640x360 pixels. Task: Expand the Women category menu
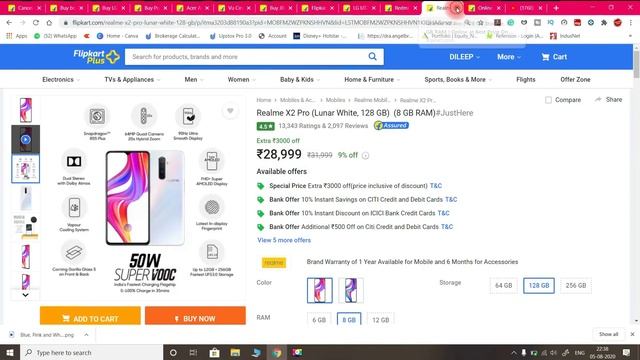pos(242,80)
